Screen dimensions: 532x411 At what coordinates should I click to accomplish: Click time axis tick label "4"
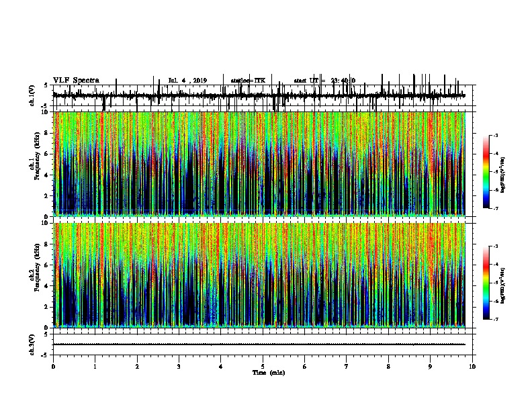(x=221, y=367)
